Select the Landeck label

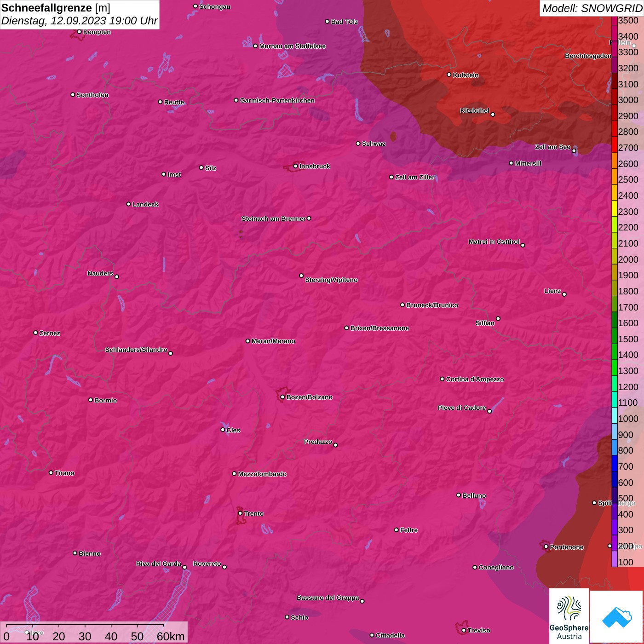(x=145, y=204)
